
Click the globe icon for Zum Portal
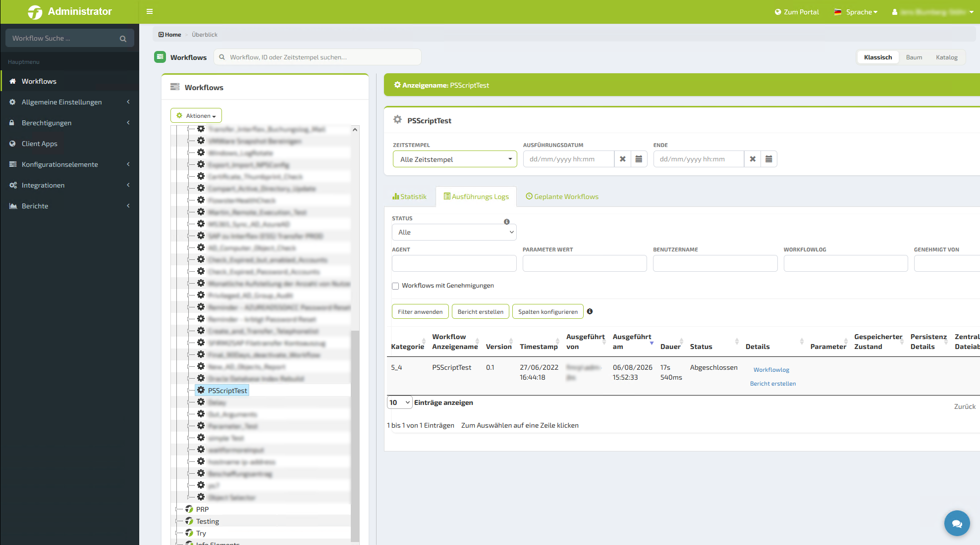coord(778,12)
